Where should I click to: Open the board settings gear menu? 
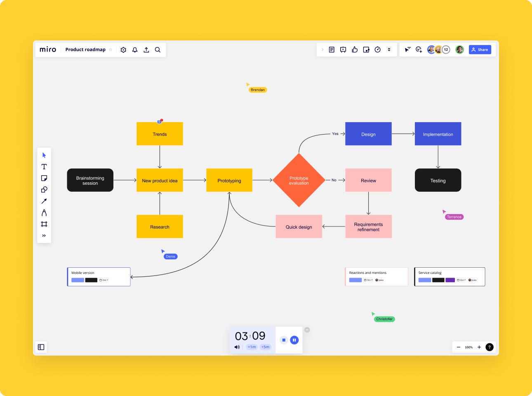click(x=123, y=49)
